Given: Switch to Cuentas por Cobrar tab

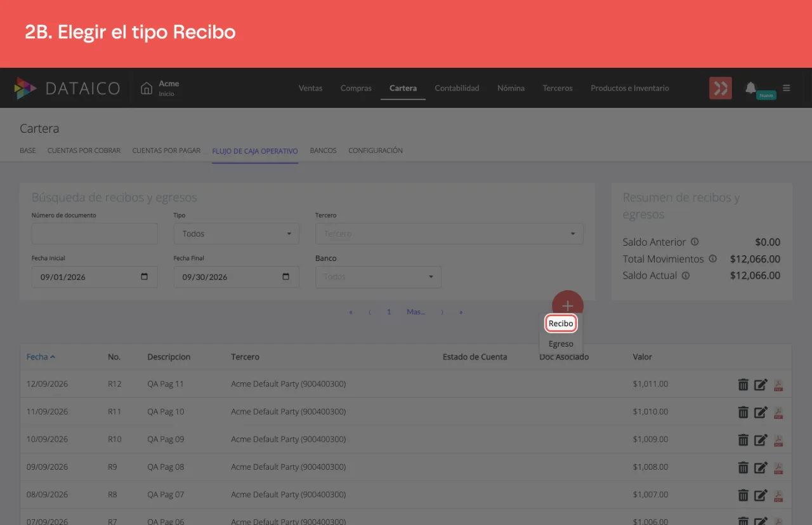Looking at the screenshot, I should (84, 151).
